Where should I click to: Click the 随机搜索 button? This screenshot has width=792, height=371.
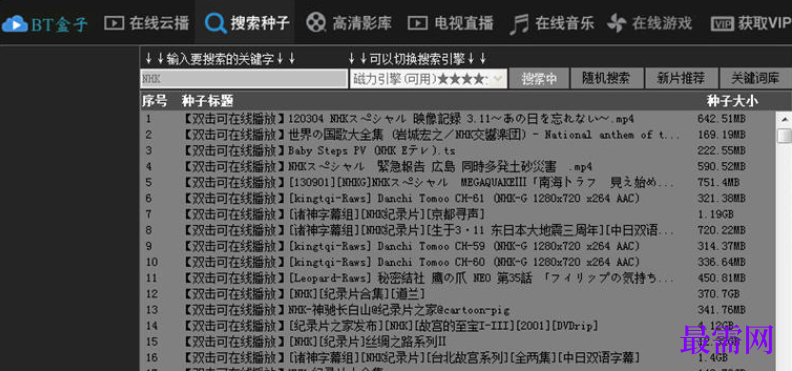pyautogui.click(x=606, y=79)
